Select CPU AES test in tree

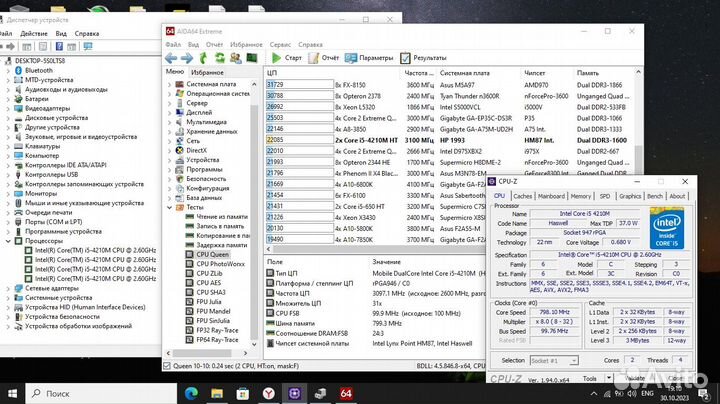click(208, 283)
